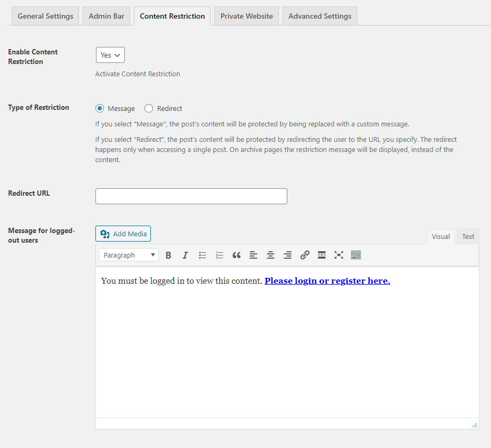Show the toolbar toggle kitchen sink
The height and width of the screenshot is (448, 491).
356,255
